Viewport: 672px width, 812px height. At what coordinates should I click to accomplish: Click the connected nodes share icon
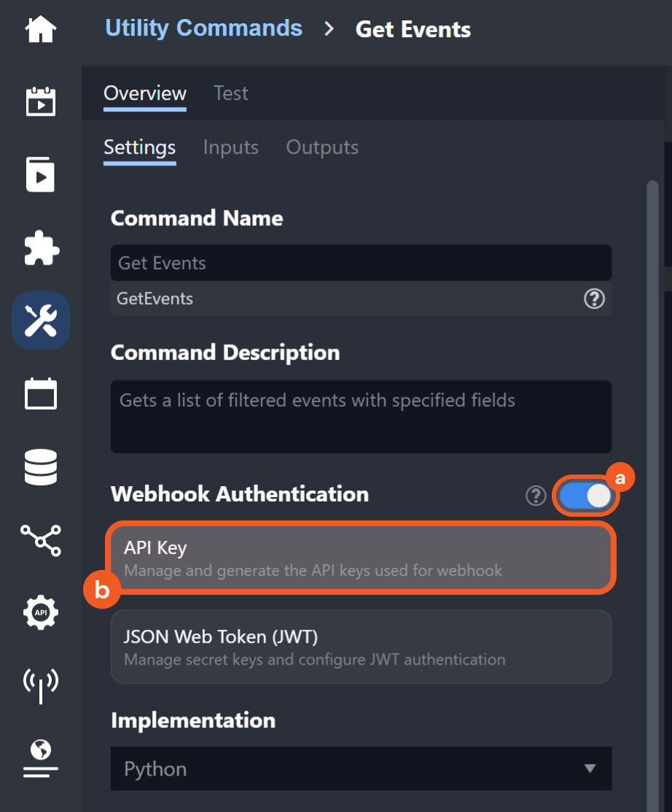(x=41, y=540)
